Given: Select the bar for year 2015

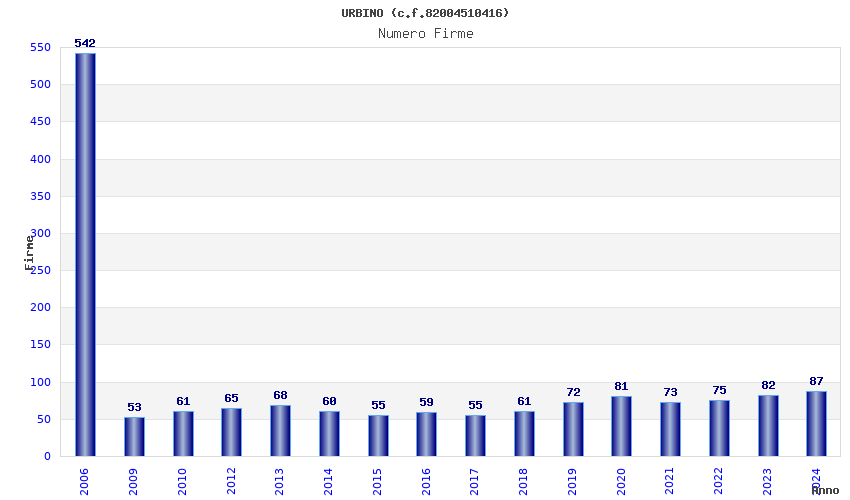Looking at the screenshot, I should tap(378, 435).
